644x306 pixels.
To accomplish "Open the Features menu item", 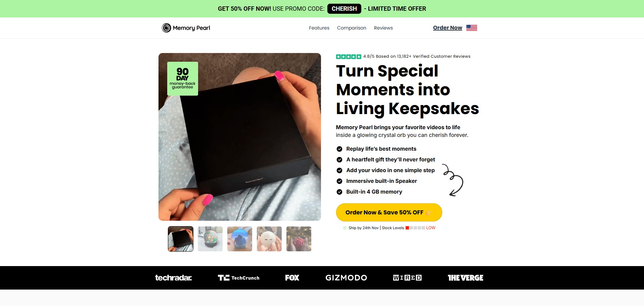I will [x=319, y=28].
